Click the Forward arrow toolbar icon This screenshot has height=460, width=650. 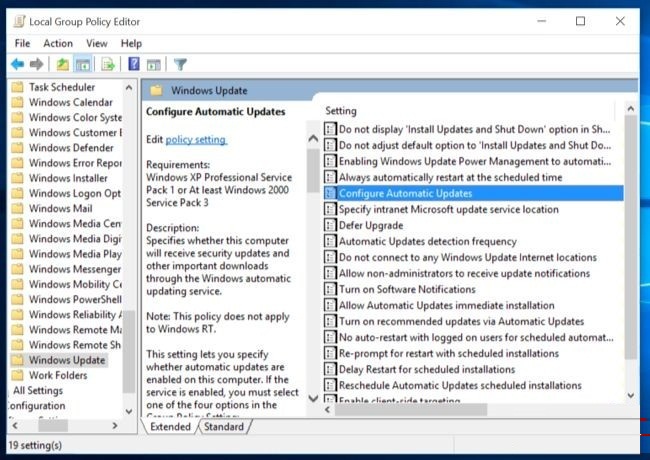tap(37, 64)
